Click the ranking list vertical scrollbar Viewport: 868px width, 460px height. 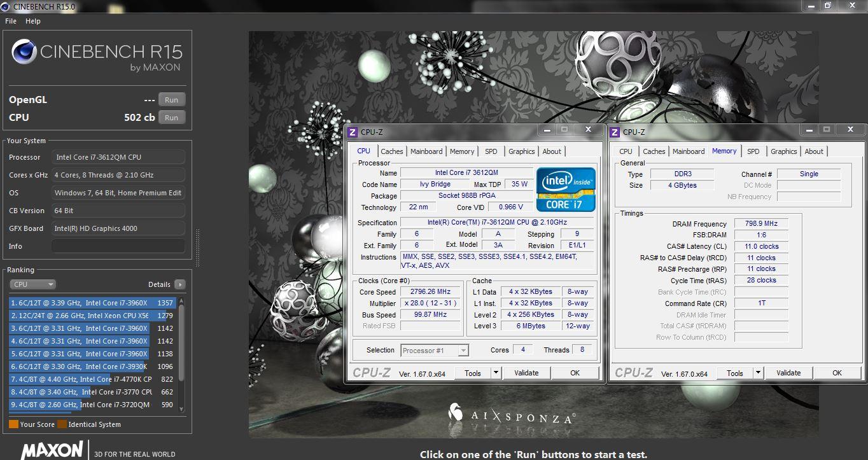[181, 354]
